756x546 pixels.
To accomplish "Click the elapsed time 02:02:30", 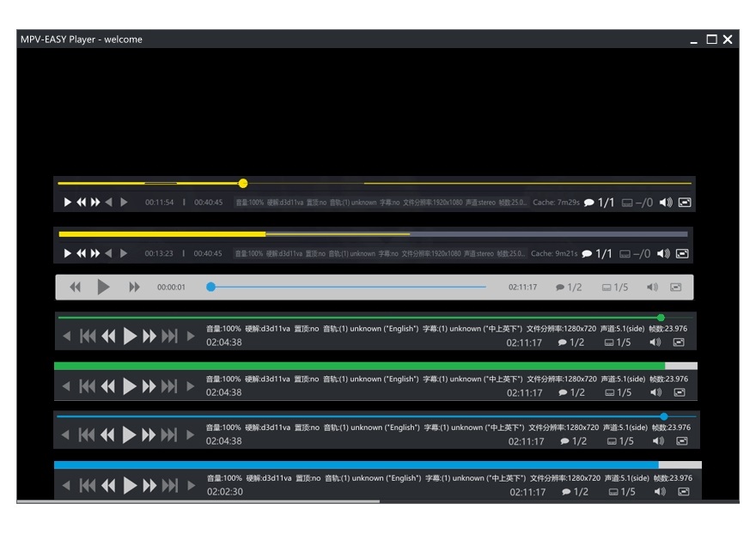I will [x=224, y=492].
